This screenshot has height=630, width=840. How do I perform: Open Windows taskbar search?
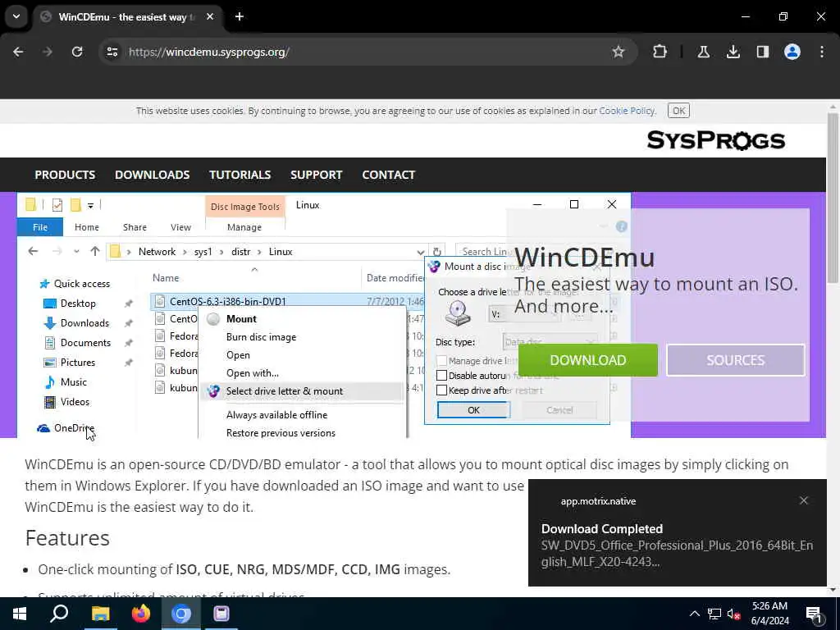pyautogui.click(x=59, y=614)
